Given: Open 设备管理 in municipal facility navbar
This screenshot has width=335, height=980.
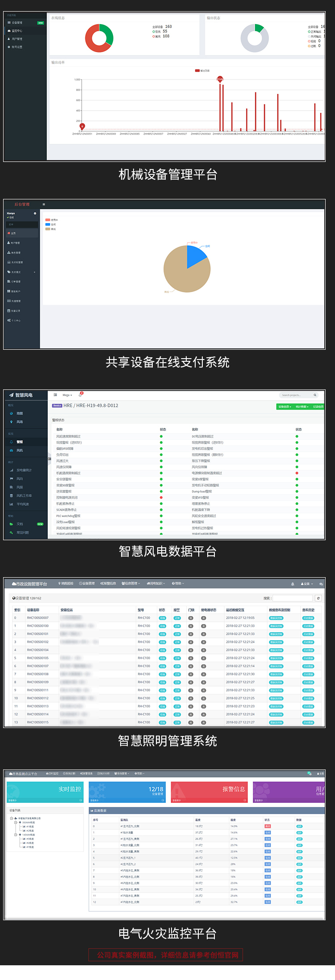Looking at the screenshot, I should 87,583.
